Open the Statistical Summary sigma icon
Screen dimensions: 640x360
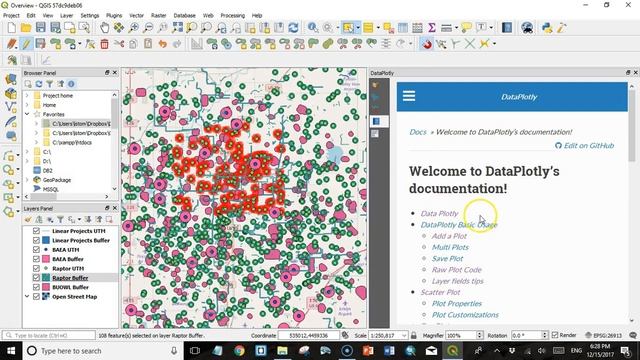click(431, 28)
